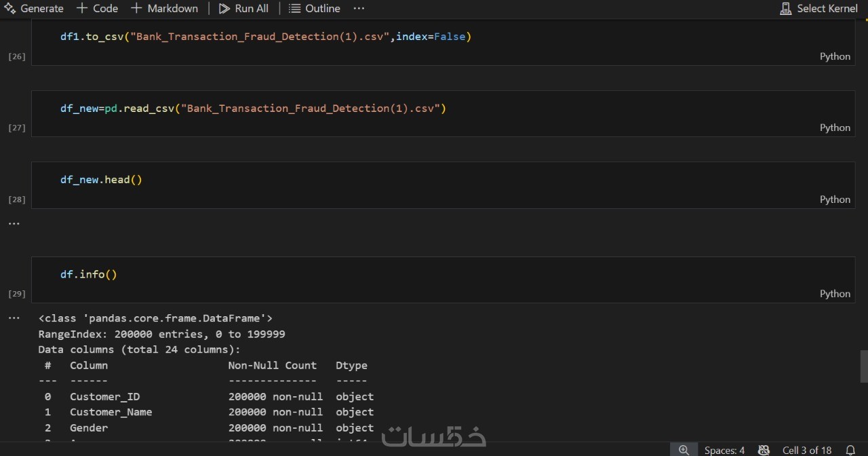Image resolution: width=868 pixels, height=456 pixels.
Task: Click execution count 29 beside df.info()
Action: (x=16, y=294)
